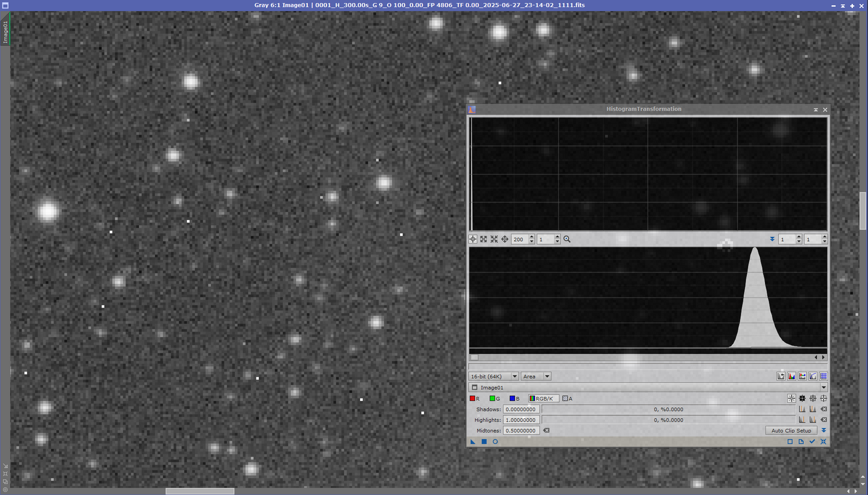Toggle the black-point readout mode
This screenshot has width=868, height=495.
pyautogui.click(x=802, y=398)
